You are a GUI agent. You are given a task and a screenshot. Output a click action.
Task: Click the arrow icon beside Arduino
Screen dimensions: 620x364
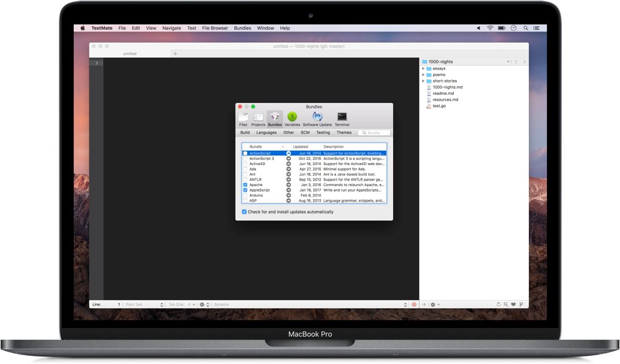click(x=289, y=195)
